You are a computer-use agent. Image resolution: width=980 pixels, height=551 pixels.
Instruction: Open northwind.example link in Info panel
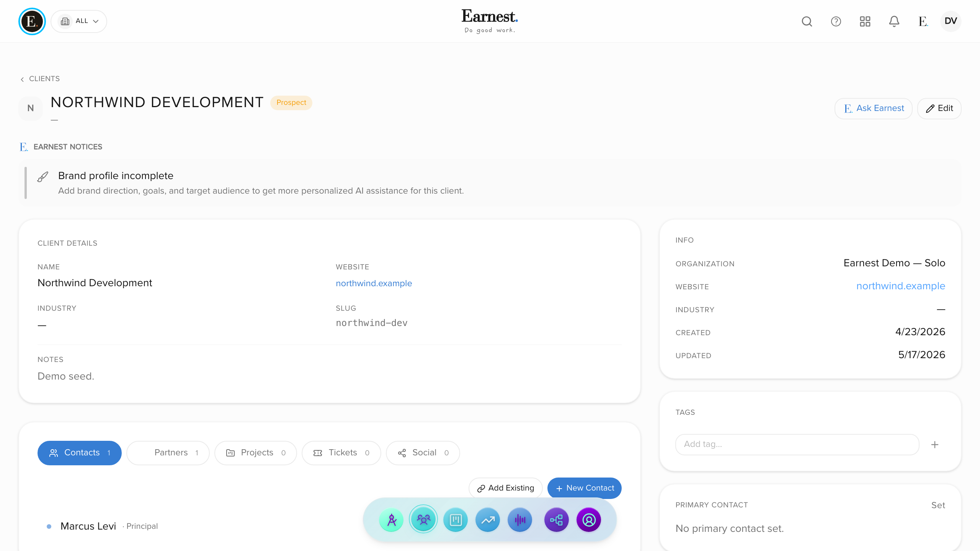[x=900, y=286]
